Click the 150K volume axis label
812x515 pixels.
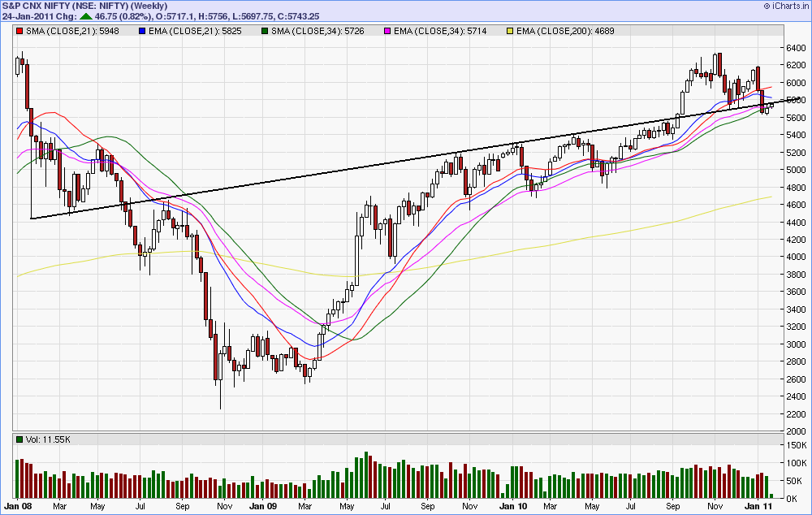(797, 446)
